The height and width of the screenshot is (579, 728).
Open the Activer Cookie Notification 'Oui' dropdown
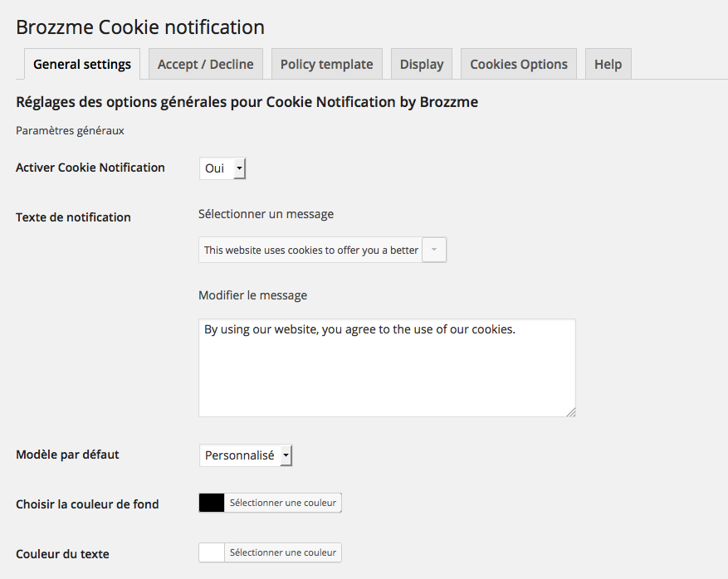pos(222,168)
